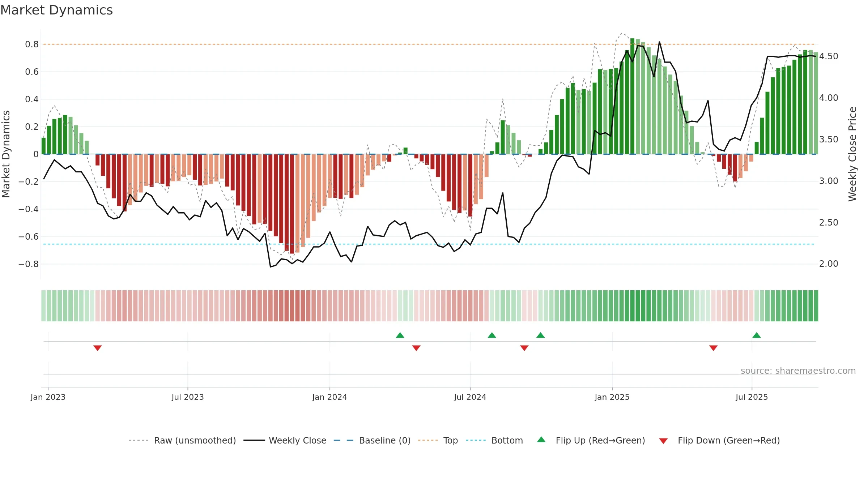Click the red flip-down marker near March 2023
The height and width of the screenshot is (488, 868).
[98, 348]
